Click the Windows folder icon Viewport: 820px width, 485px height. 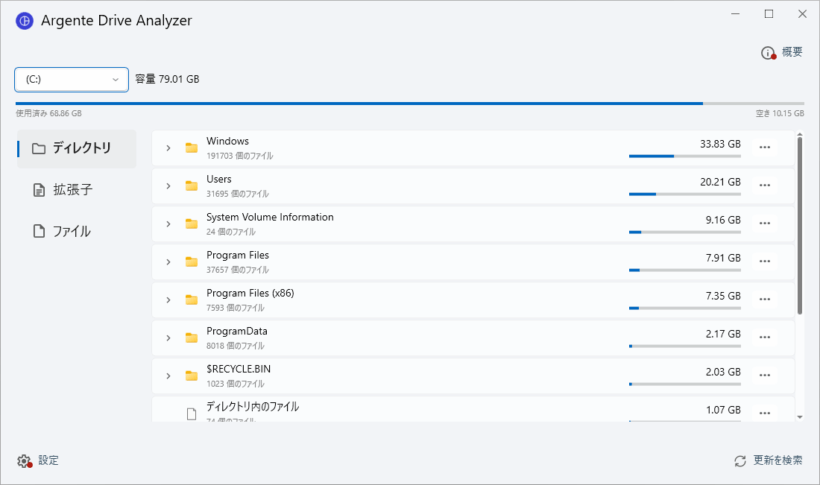pos(191,148)
